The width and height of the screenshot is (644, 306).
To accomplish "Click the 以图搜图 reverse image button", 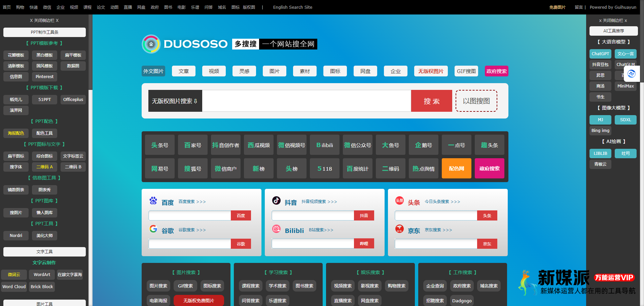I will 476,101.
